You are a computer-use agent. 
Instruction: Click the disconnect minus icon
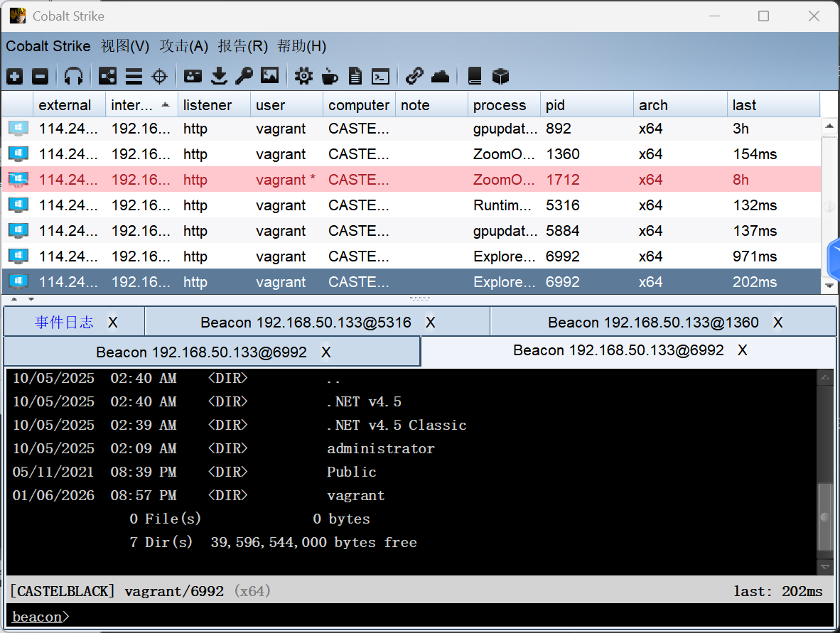(41, 76)
